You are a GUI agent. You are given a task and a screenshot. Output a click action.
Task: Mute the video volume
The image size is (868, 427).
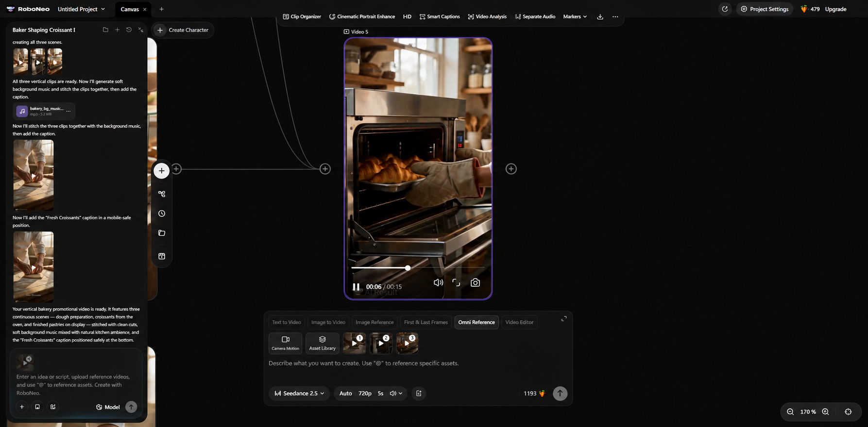pos(438,282)
